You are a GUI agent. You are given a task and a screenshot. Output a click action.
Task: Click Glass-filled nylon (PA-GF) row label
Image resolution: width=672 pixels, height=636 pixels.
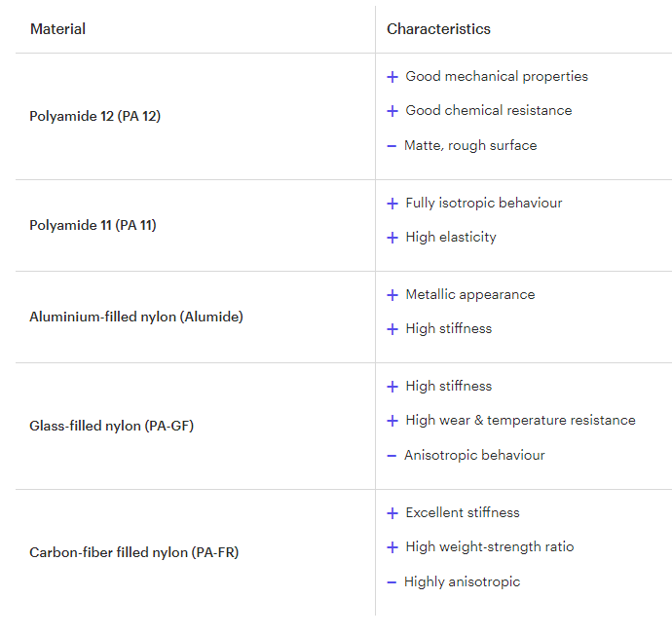click(x=111, y=426)
